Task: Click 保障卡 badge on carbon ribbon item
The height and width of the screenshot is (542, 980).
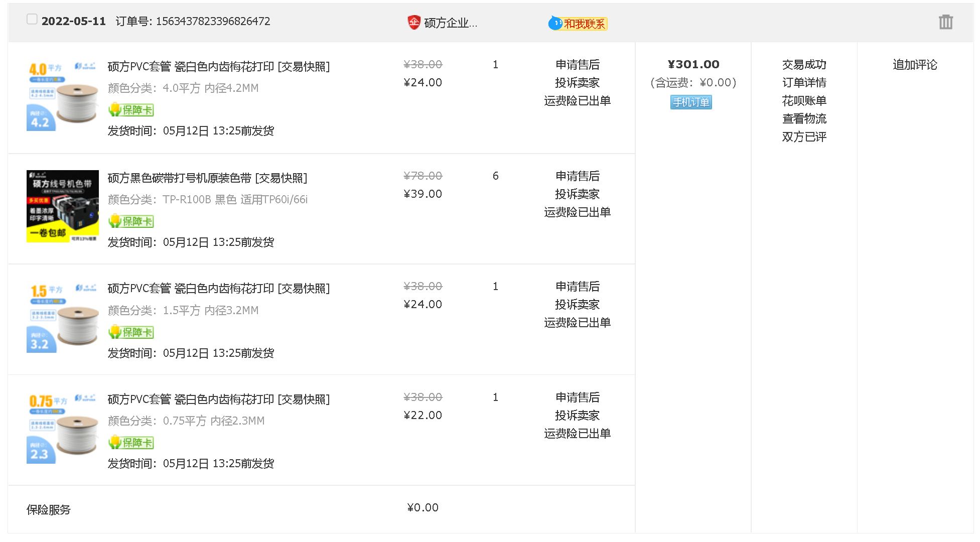Action: click(131, 221)
